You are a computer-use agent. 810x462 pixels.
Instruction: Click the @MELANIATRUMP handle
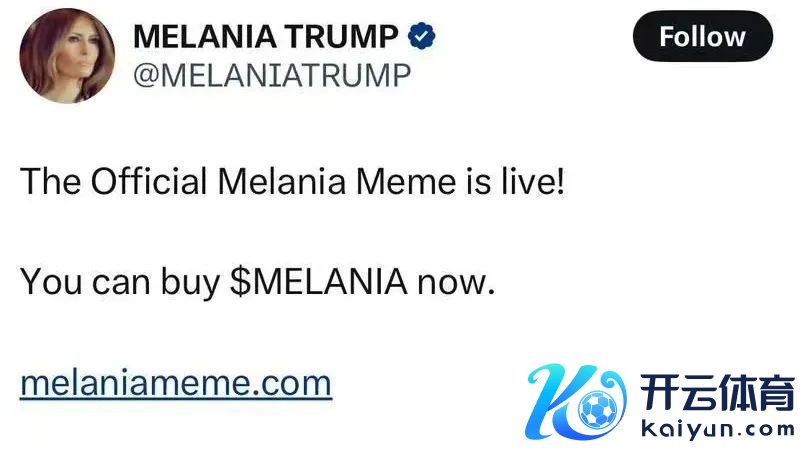point(272,75)
